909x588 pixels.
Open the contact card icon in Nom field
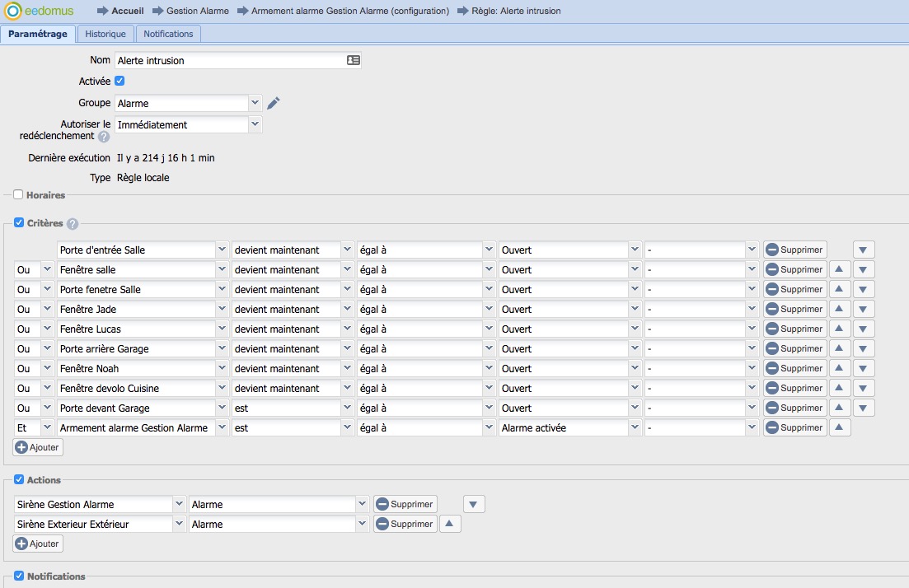point(353,60)
